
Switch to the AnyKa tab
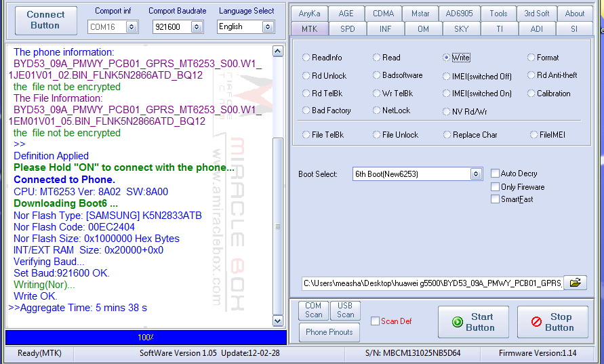[x=309, y=14]
